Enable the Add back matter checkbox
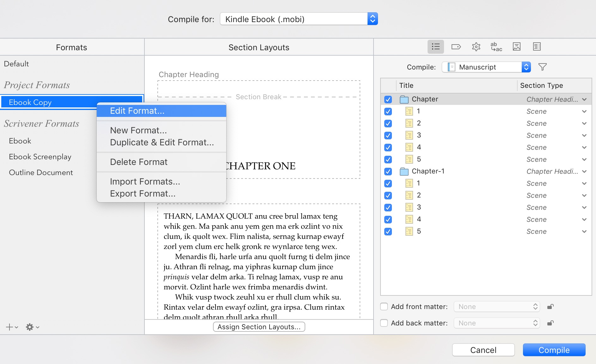596x364 pixels. pyautogui.click(x=384, y=323)
